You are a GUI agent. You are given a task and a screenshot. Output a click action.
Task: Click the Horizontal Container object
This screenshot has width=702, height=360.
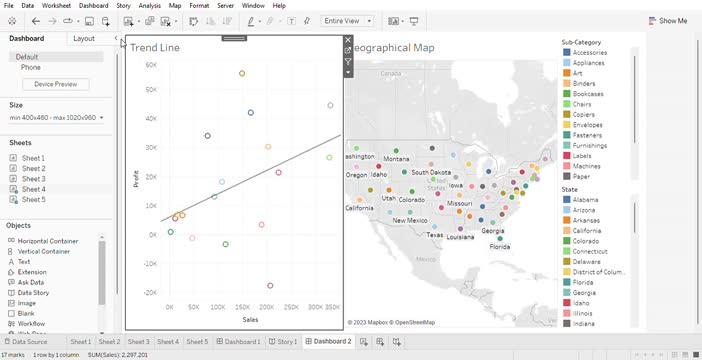(x=48, y=241)
